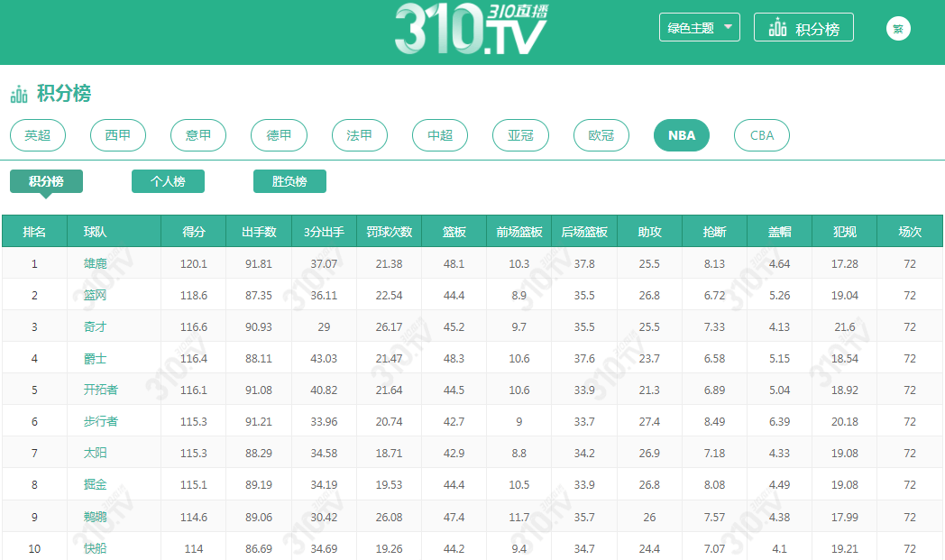Click the 44.4 rebounds value for 掘金

[x=454, y=484]
